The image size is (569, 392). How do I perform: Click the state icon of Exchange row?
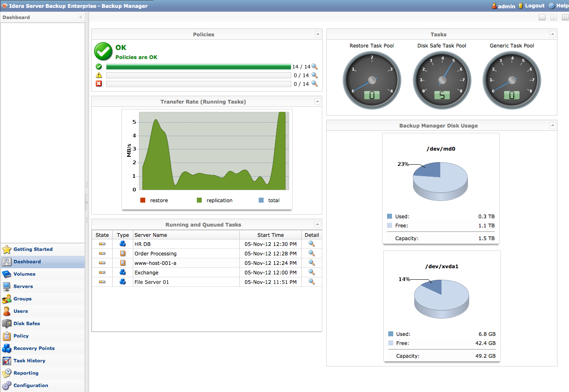tap(102, 272)
